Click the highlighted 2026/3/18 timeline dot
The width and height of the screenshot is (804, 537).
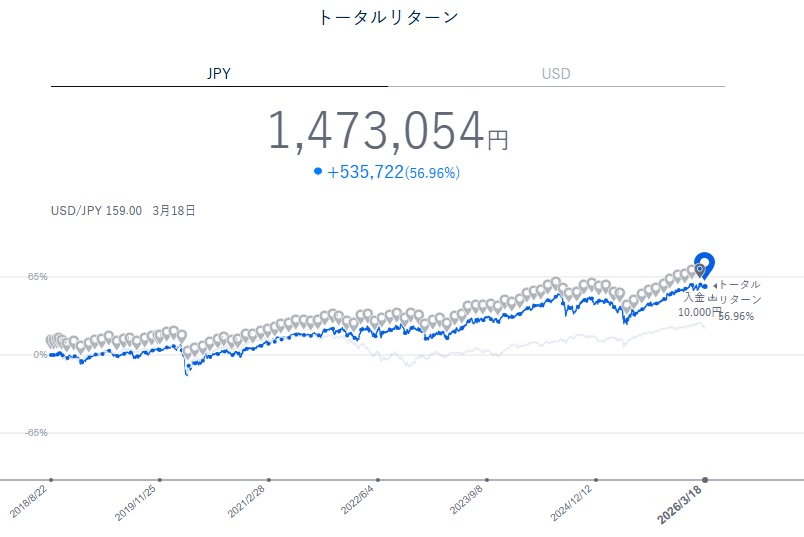(705, 479)
